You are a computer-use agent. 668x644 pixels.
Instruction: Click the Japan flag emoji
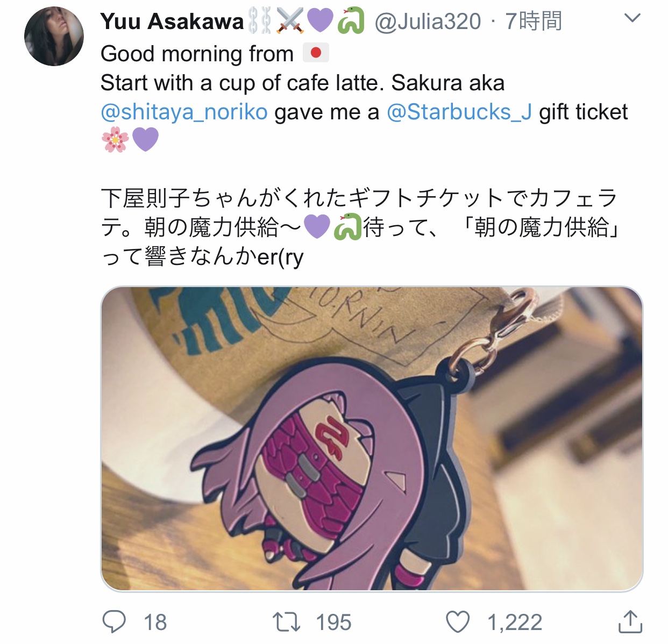tap(316, 53)
